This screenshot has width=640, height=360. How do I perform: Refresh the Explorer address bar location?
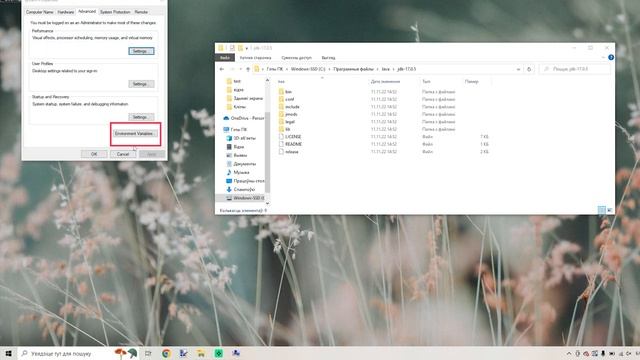(x=529, y=69)
